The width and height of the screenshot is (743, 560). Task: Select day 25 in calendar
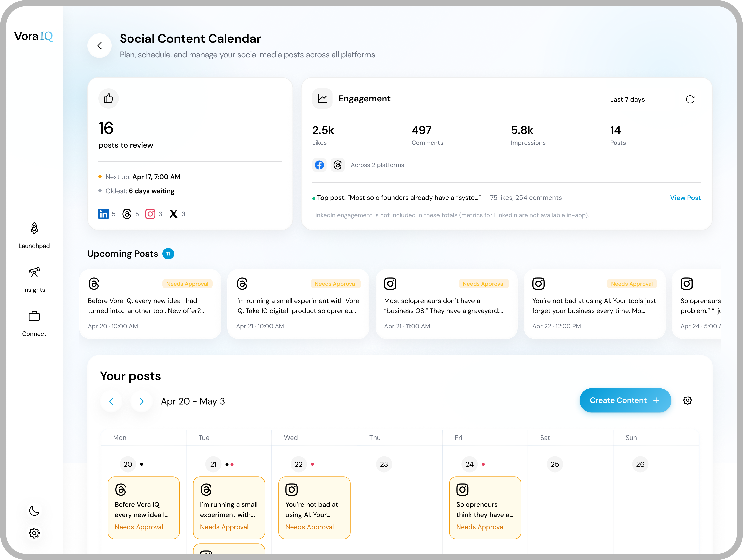[555, 464]
